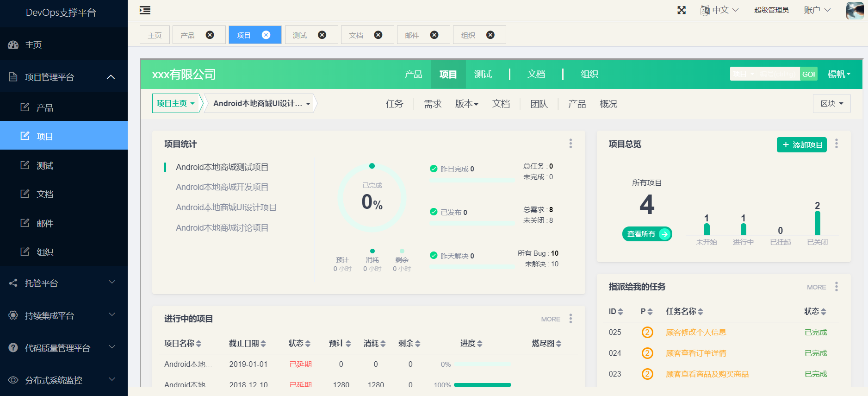The image size is (868, 396).
Task: Click the 查看所有 button
Action: [x=647, y=234]
